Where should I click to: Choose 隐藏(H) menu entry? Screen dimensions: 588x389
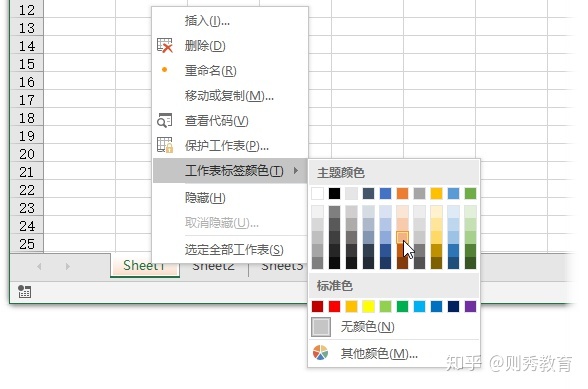click(231, 198)
